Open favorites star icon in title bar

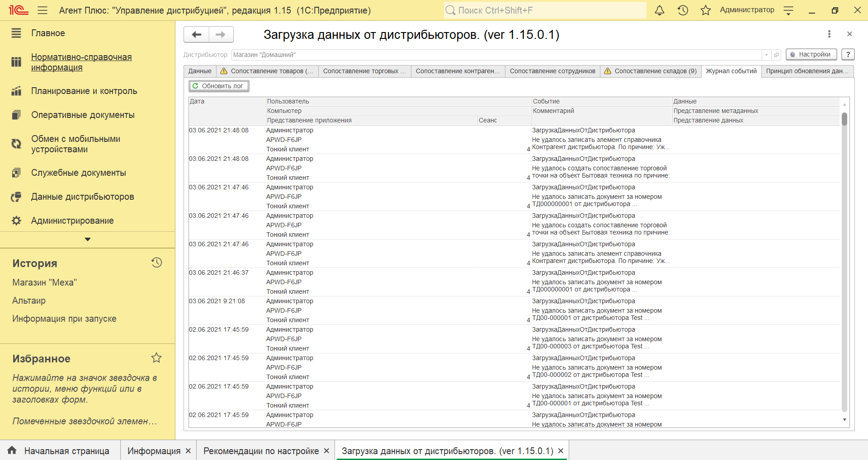706,10
